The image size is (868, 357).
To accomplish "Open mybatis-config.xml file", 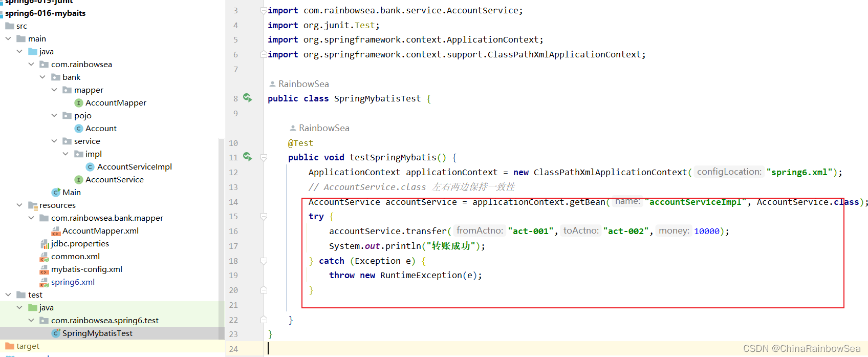I will pos(86,269).
